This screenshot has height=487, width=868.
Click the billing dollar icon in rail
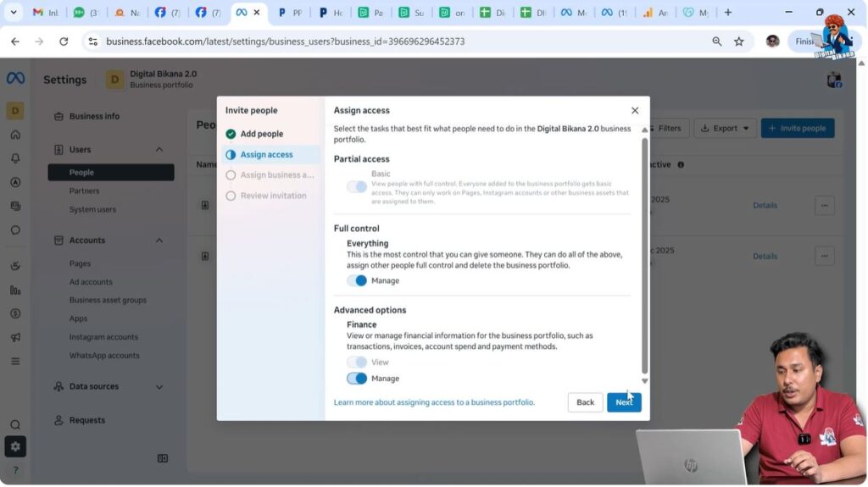coord(15,313)
